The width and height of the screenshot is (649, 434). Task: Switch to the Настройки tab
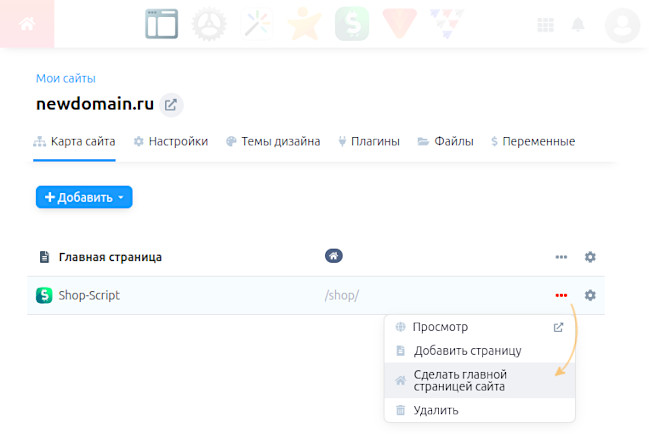click(170, 142)
